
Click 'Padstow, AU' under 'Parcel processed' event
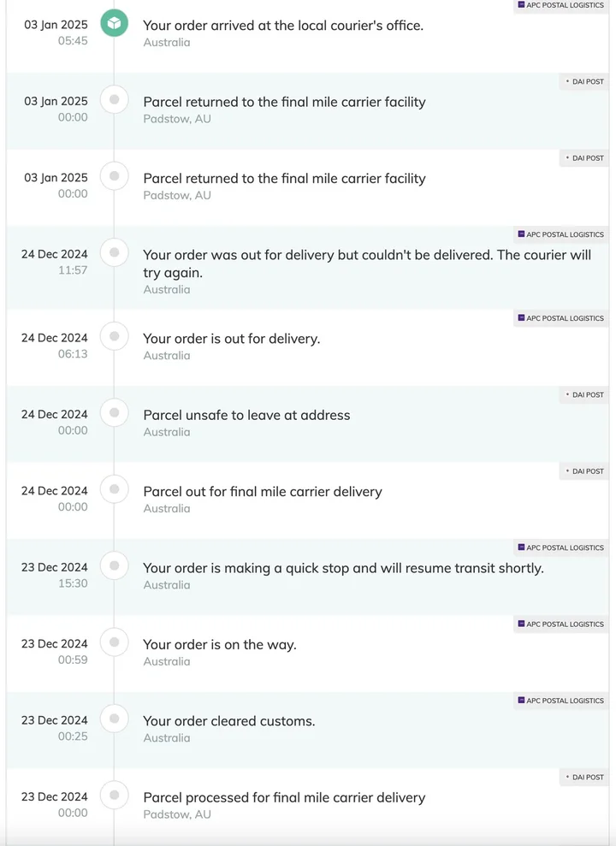pos(177,814)
